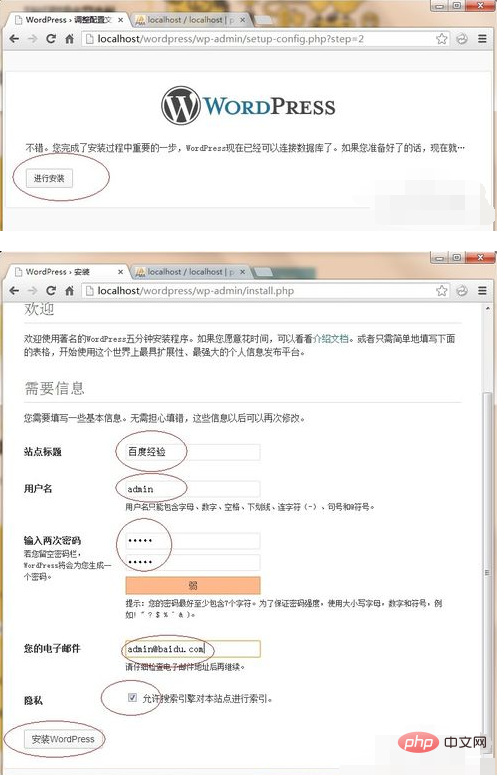
Task: Open Chrome menu in install.php browser window
Action: coord(482,291)
